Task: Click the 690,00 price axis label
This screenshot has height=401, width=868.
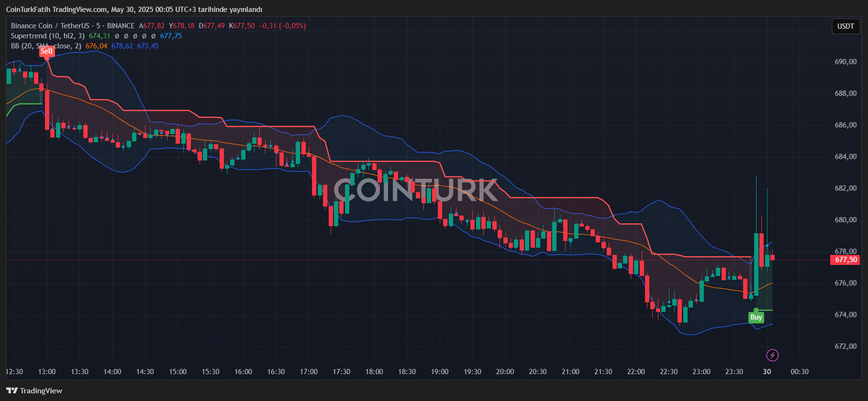Action: pos(846,62)
